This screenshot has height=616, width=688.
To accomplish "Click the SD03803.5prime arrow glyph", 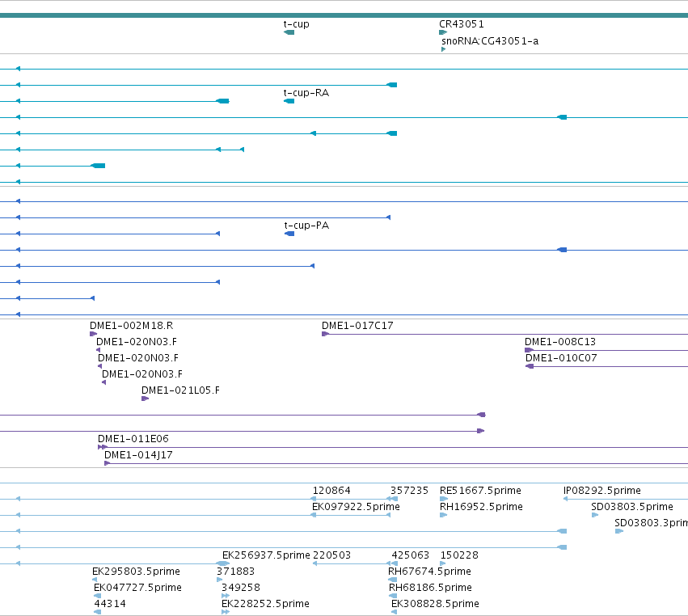I will [595, 515].
